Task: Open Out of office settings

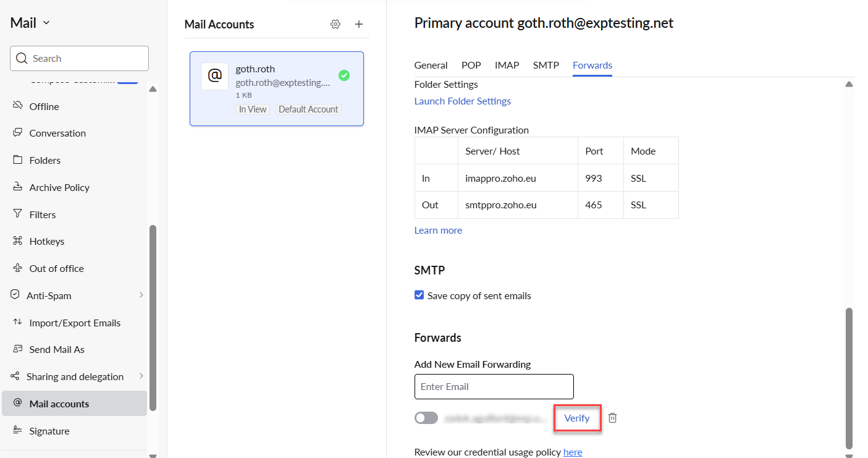Action: click(x=56, y=268)
